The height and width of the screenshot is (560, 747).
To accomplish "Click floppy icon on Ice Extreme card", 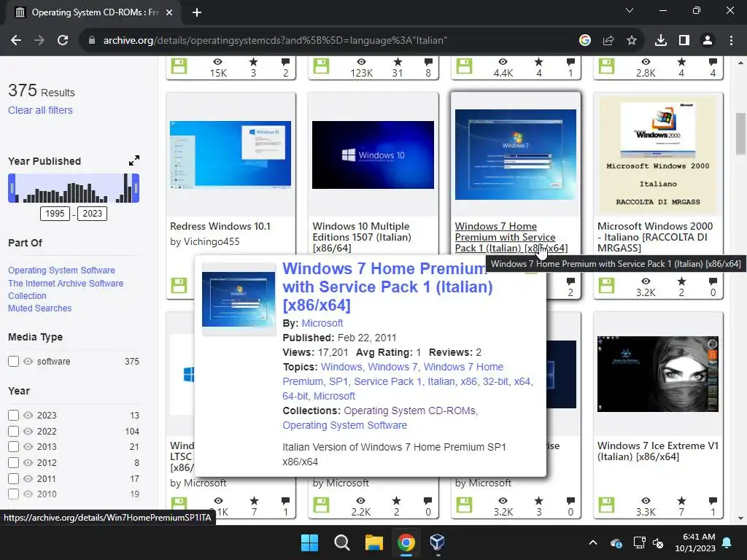I will 606,505.
